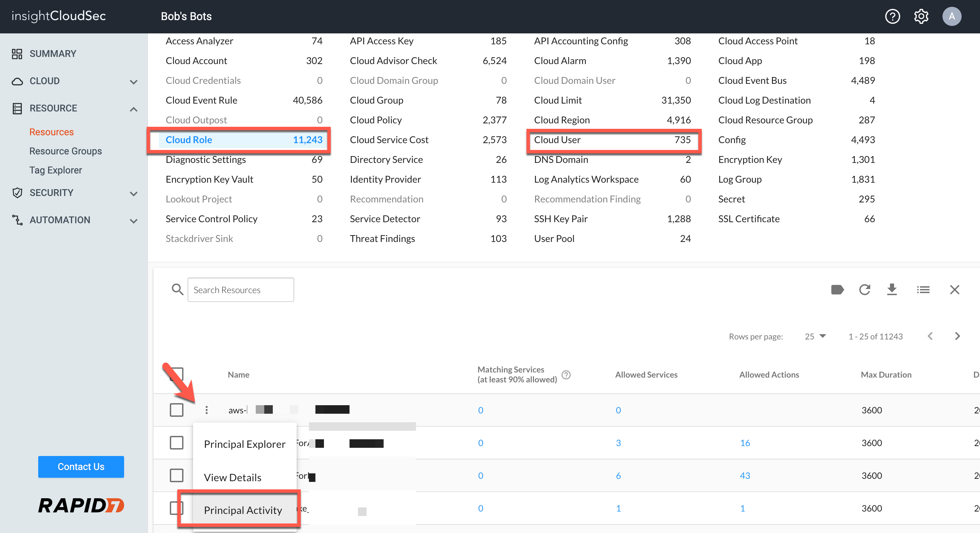
Task: Click the Matching Services help icon
Action: click(x=566, y=375)
